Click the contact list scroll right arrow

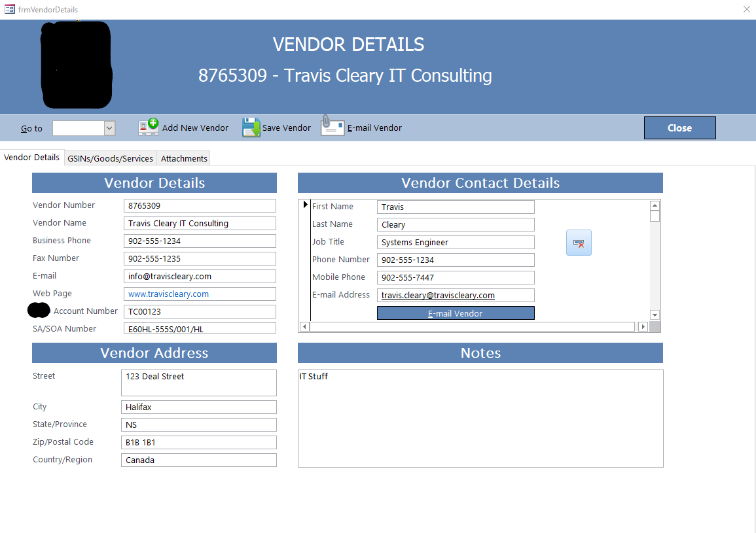click(643, 327)
